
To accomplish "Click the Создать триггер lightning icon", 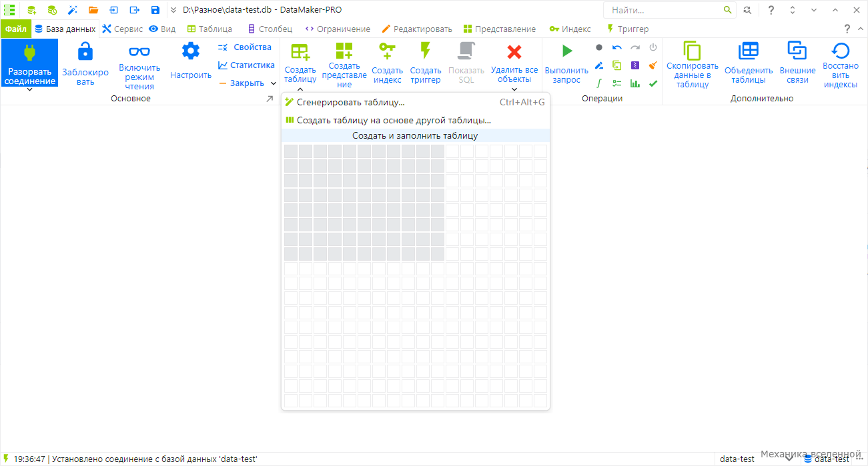I will 425,51.
